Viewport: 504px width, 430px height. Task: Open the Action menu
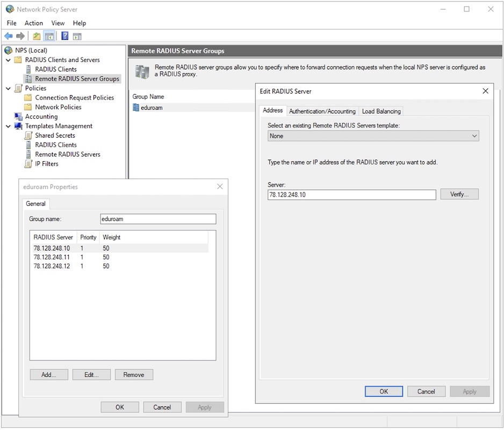tap(34, 23)
